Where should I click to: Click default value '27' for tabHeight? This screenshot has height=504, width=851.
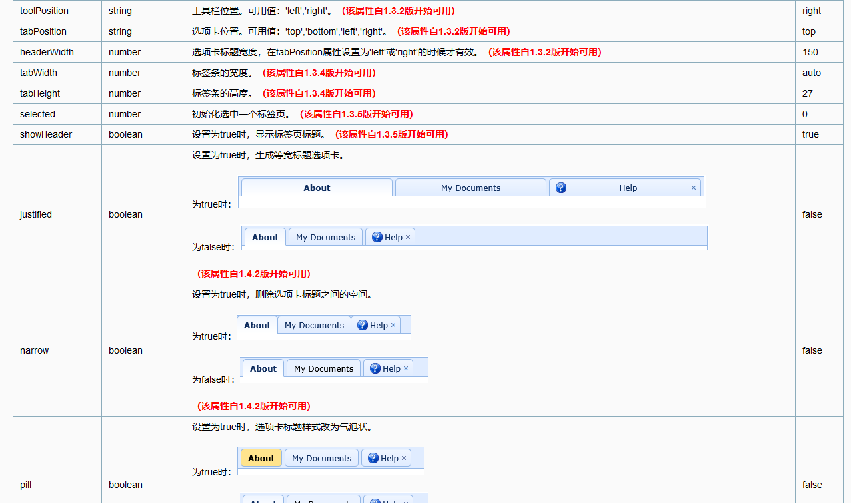(x=808, y=93)
